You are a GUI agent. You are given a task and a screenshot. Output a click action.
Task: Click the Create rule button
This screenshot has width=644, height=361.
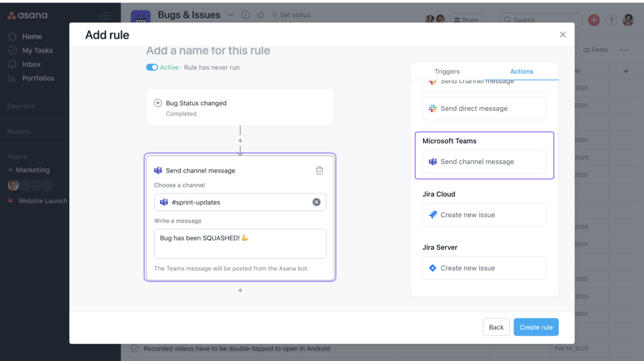(x=536, y=327)
